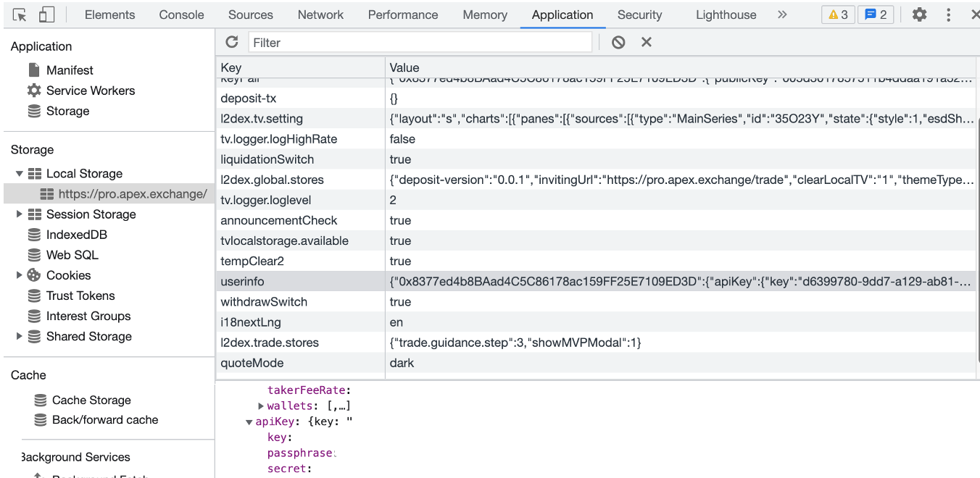980x478 pixels.
Task: Collapse the apiKey object in preview
Action: 249,422
